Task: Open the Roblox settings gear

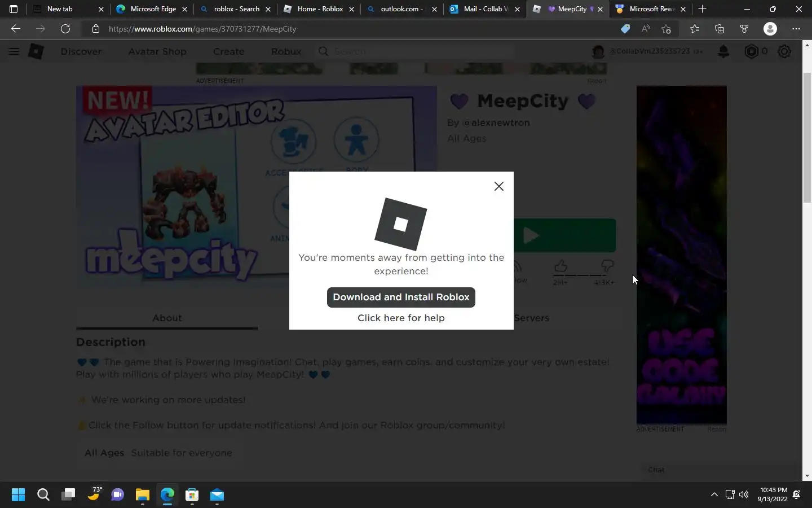Action: pyautogui.click(x=784, y=51)
